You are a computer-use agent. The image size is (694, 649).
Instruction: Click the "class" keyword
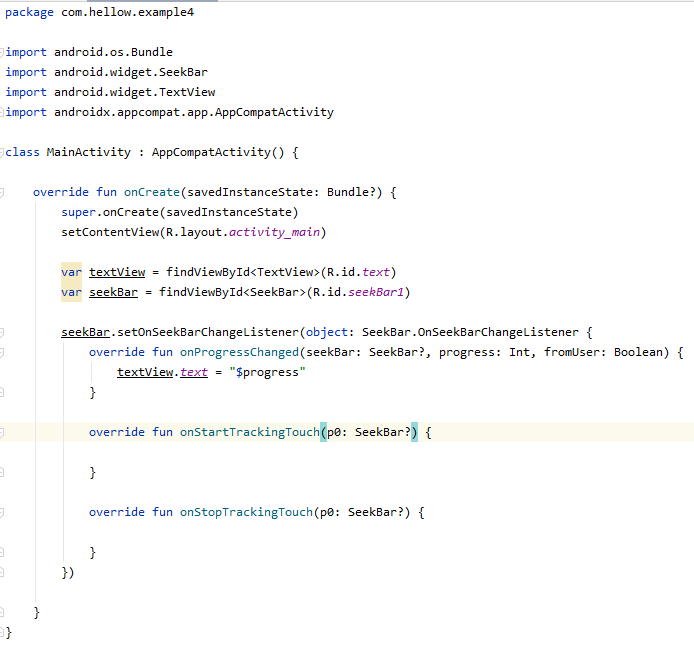coord(22,152)
